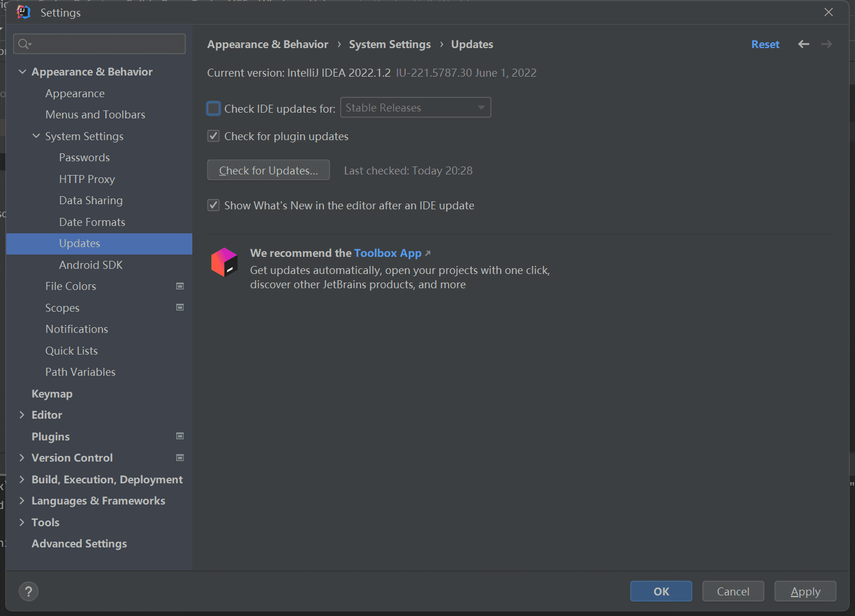Click the Apply button
Image resolution: width=855 pixels, height=616 pixels.
(805, 591)
